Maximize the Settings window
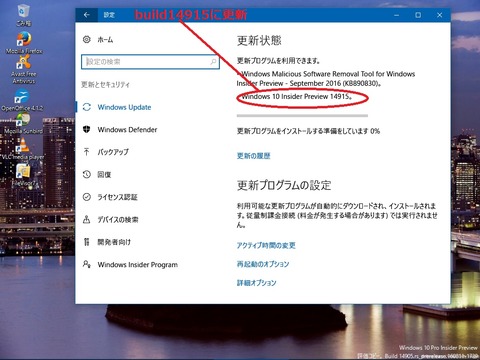Image resolution: width=480 pixels, height=360 pixels. (x=418, y=15)
